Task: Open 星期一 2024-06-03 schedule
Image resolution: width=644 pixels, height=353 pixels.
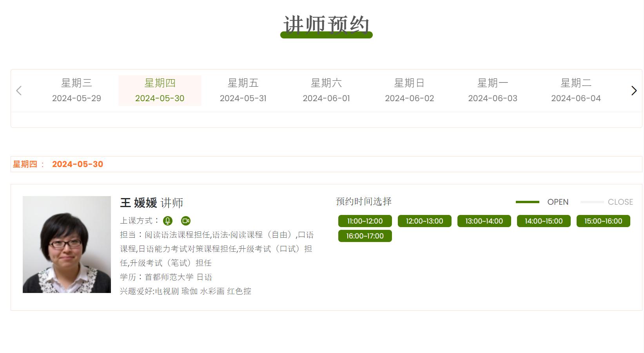Action: click(x=492, y=91)
